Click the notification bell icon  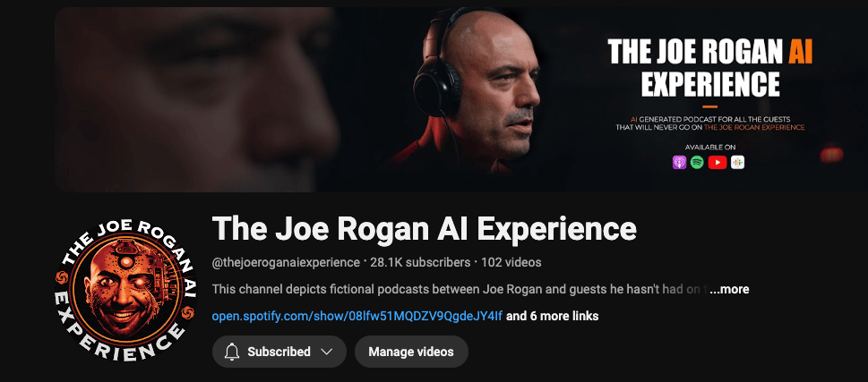[231, 352]
